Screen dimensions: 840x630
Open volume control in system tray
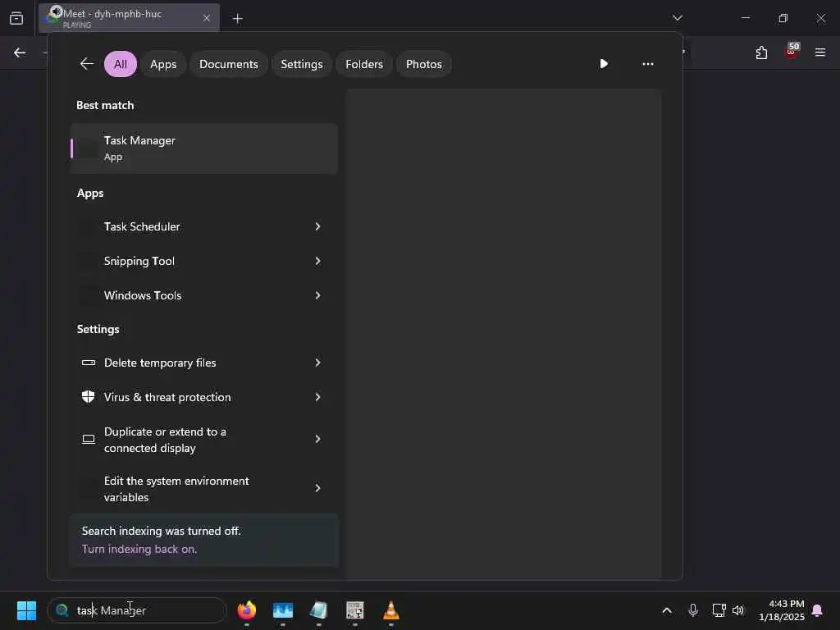click(x=738, y=610)
